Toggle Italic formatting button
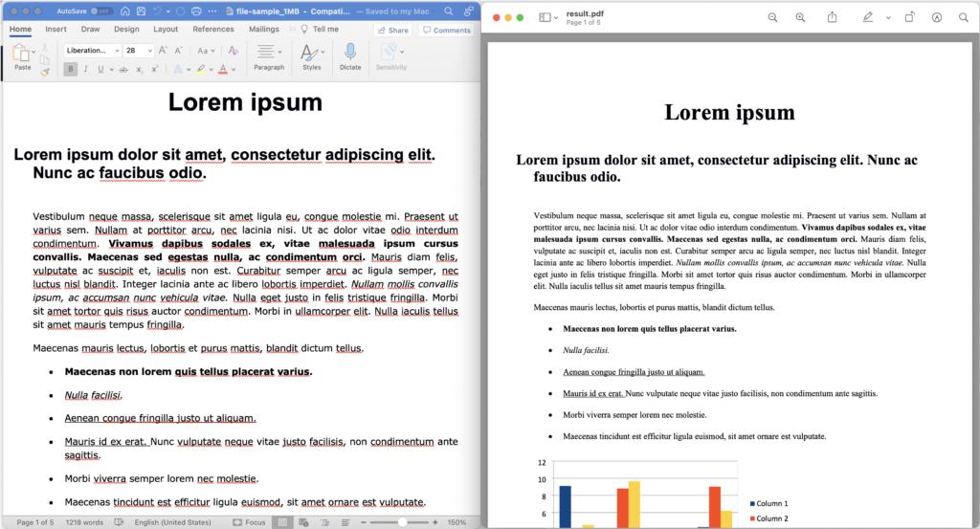Viewport: 980px width, 529px height. [86, 69]
